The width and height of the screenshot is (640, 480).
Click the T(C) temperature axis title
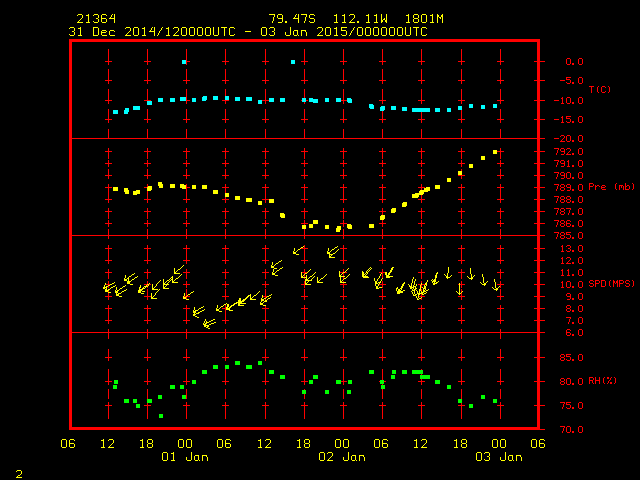600,89
